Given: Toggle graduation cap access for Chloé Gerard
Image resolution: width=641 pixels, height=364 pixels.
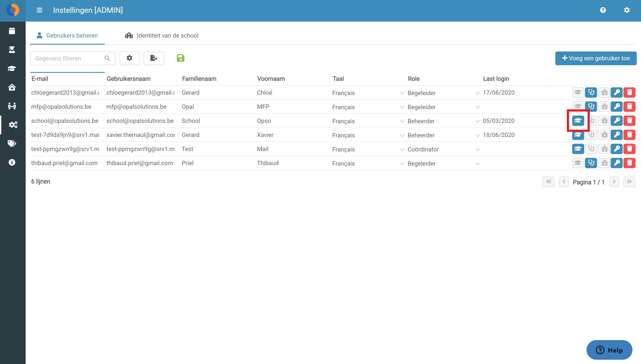Looking at the screenshot, I should [578, 92].
